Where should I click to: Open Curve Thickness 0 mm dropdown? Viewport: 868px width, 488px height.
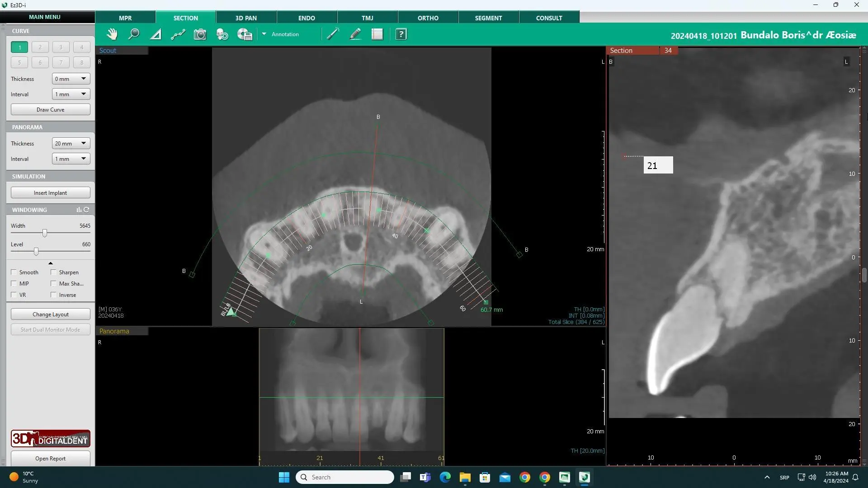click(x=71, y=79)
